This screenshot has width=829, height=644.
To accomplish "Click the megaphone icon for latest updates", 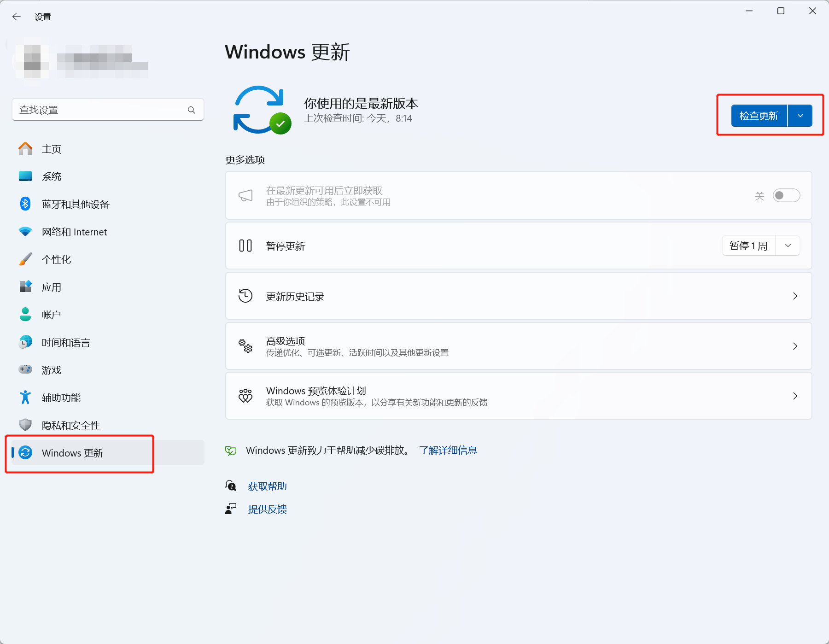I will point(245,195).
